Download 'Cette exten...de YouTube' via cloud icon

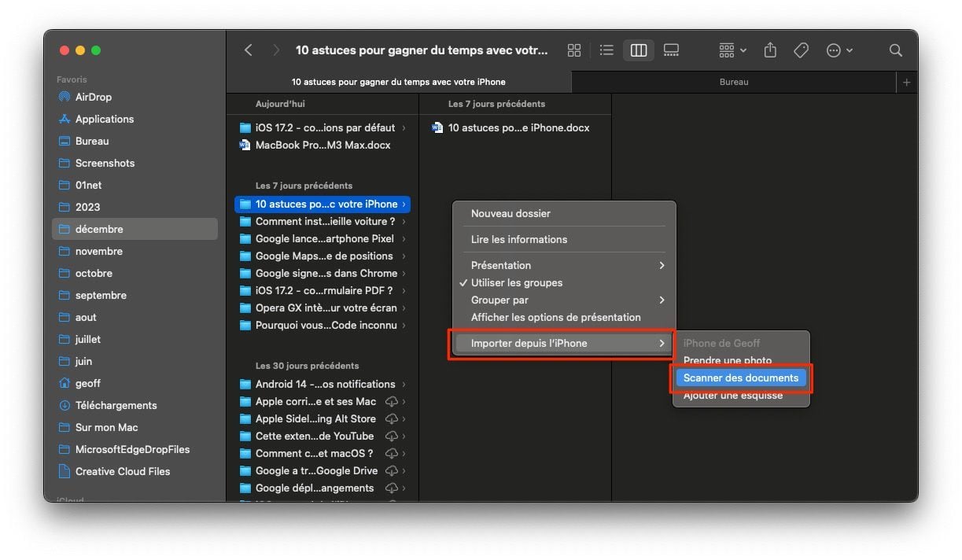pos(391,436)
